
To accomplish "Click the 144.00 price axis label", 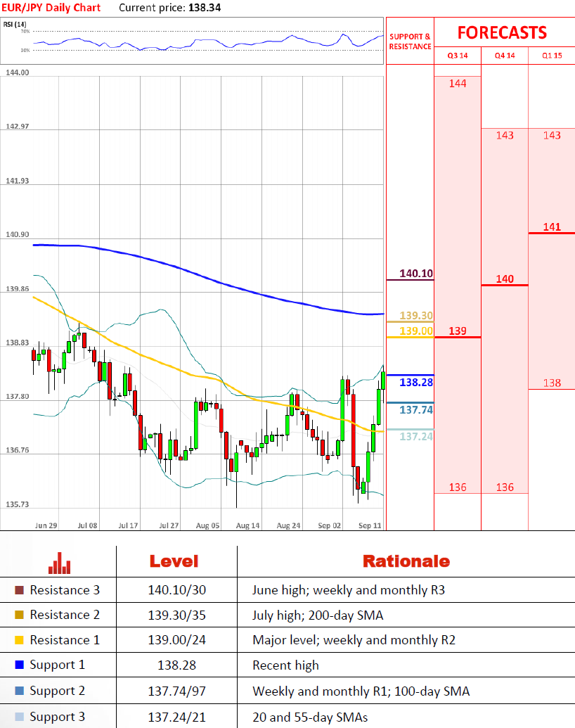I will coord(17,72).
